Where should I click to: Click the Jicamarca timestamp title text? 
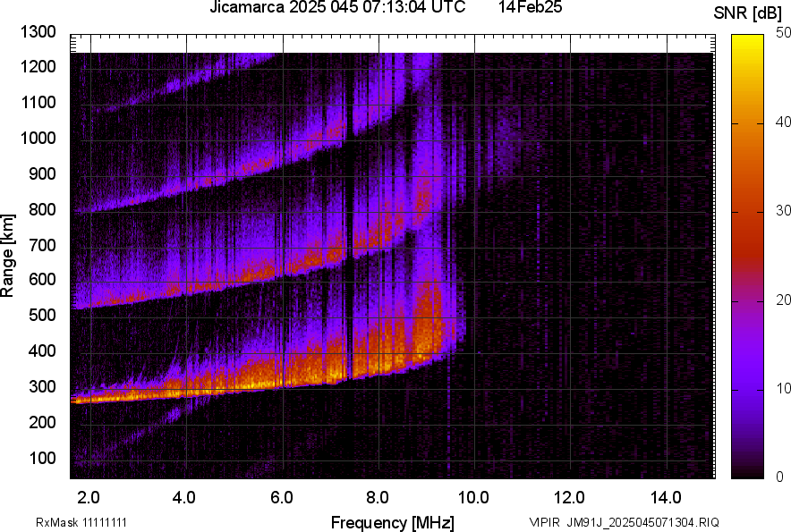(337, 8)
